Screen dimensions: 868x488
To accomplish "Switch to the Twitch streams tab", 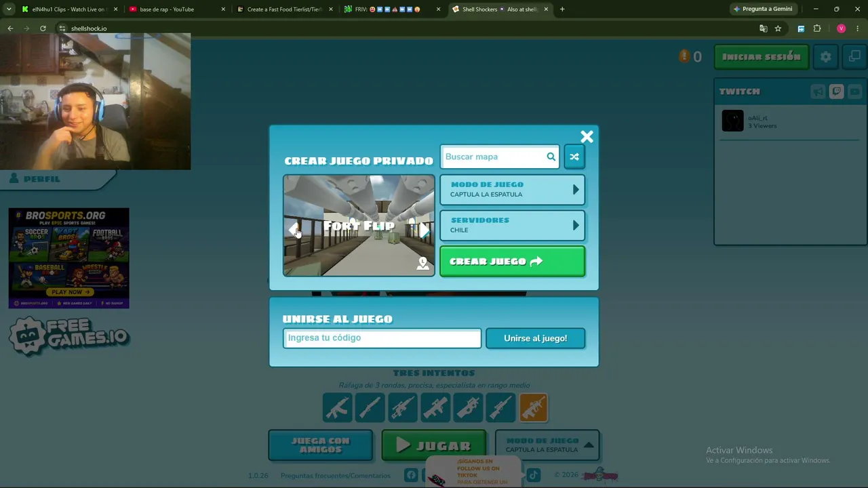I will point(836,91).
